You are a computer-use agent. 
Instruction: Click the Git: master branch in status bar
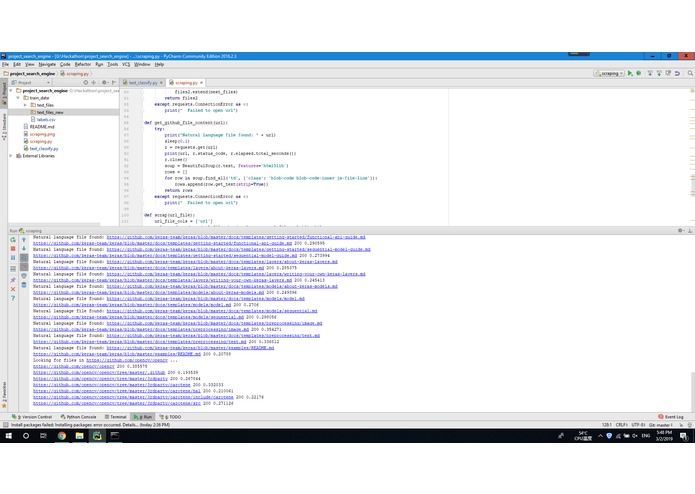(x=660, y=424)
